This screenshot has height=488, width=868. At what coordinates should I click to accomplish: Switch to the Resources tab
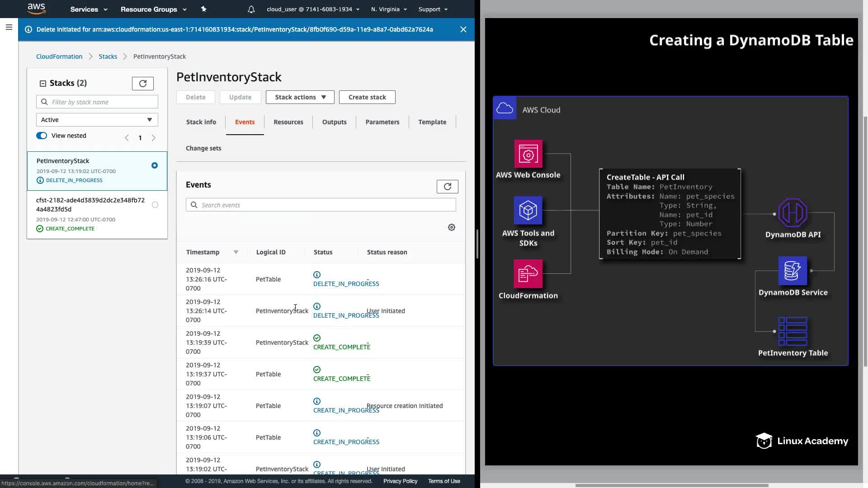[x=288, y=122]
